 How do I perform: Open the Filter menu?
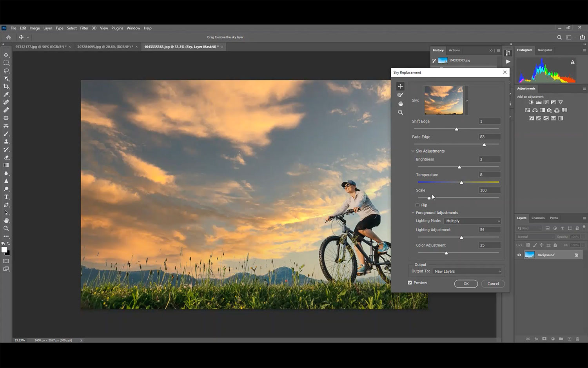point(84,28)
